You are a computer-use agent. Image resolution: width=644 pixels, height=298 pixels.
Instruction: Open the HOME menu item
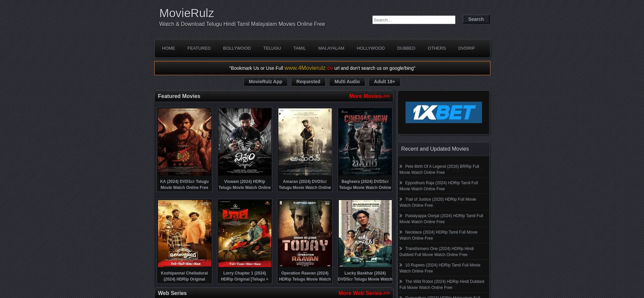click(x=168, y=48)
